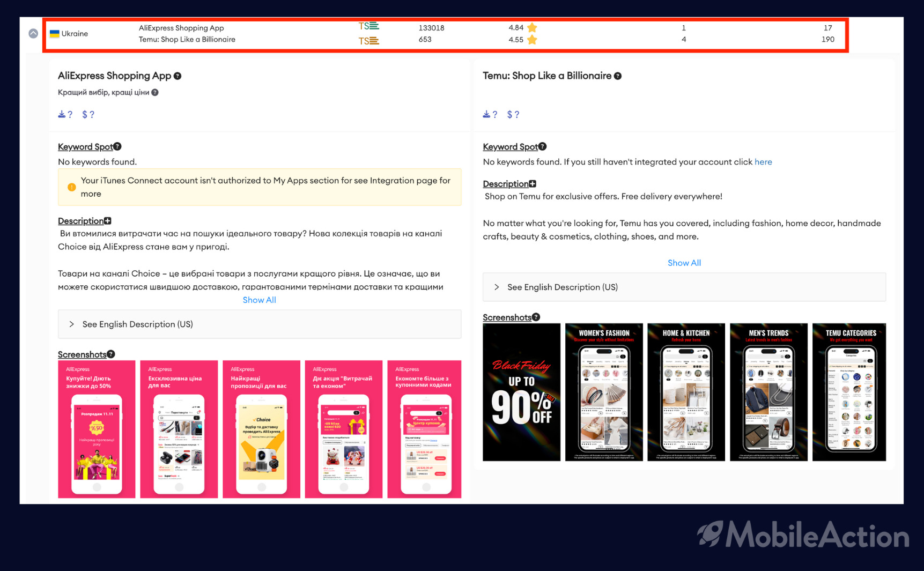Open help icon beside AliExpress Keyword Spot
924x571 pixels.
click(x=117, y=146)
